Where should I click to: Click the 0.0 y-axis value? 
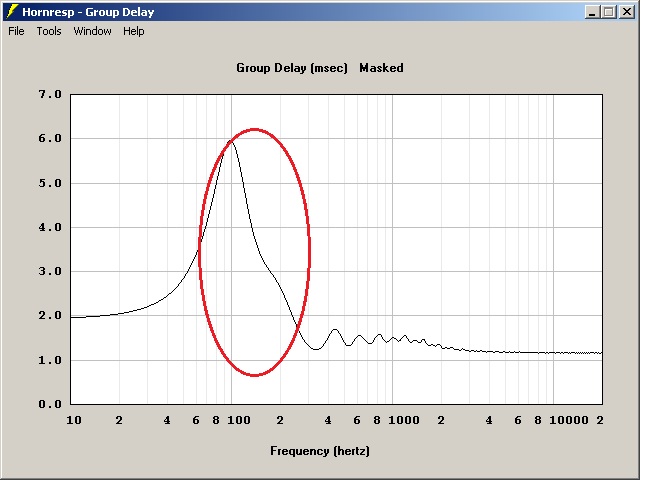(x=50, y=404)
